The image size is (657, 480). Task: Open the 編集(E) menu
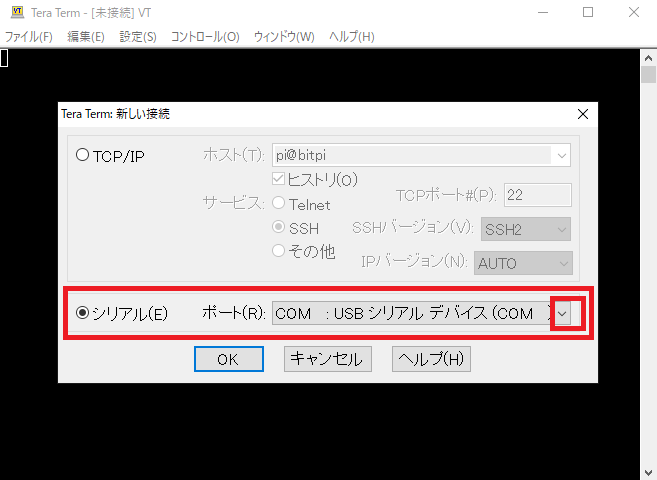click(85, 37)
